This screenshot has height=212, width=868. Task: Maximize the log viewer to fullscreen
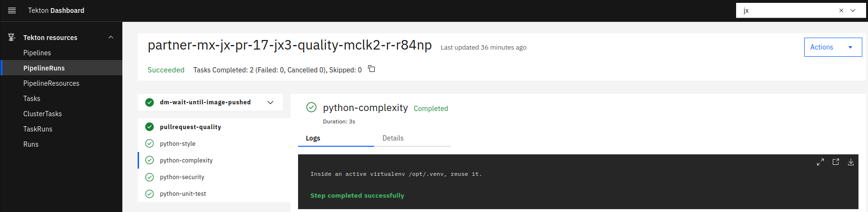click(x=820, y=162)
